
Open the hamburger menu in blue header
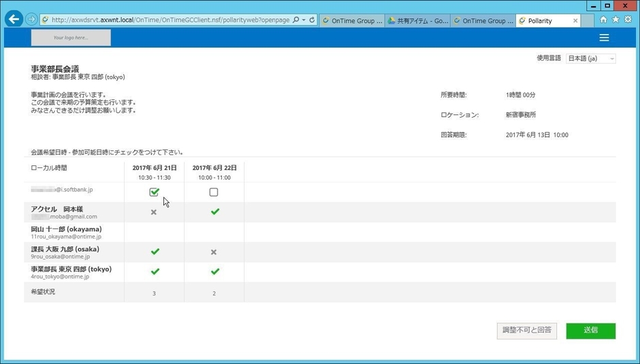604,38
